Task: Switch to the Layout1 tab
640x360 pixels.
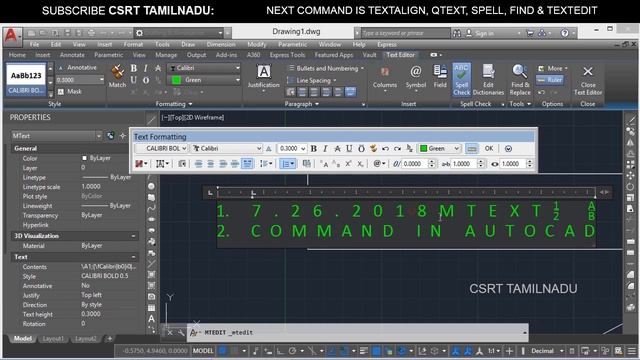Action: [x=53, y=339]
